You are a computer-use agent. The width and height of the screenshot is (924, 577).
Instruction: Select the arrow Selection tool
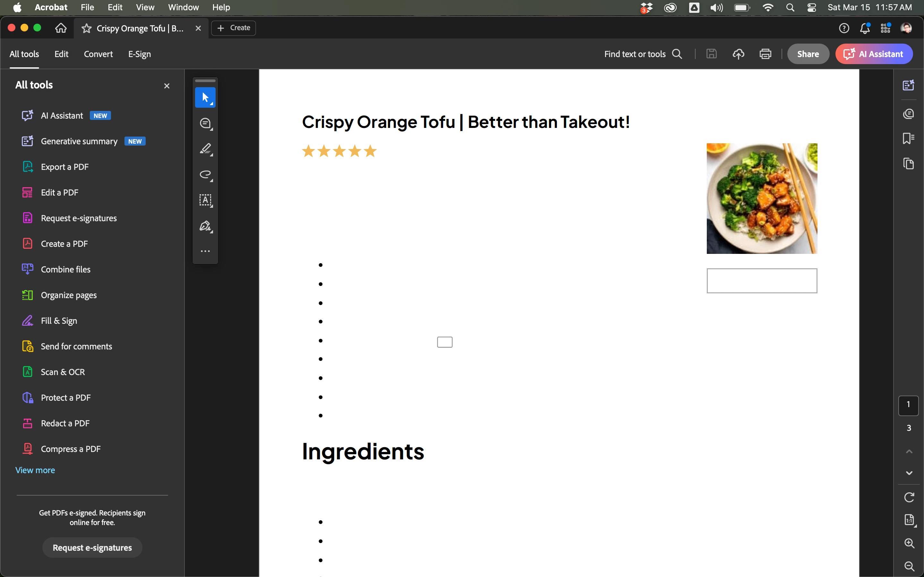tap(205, 98)
